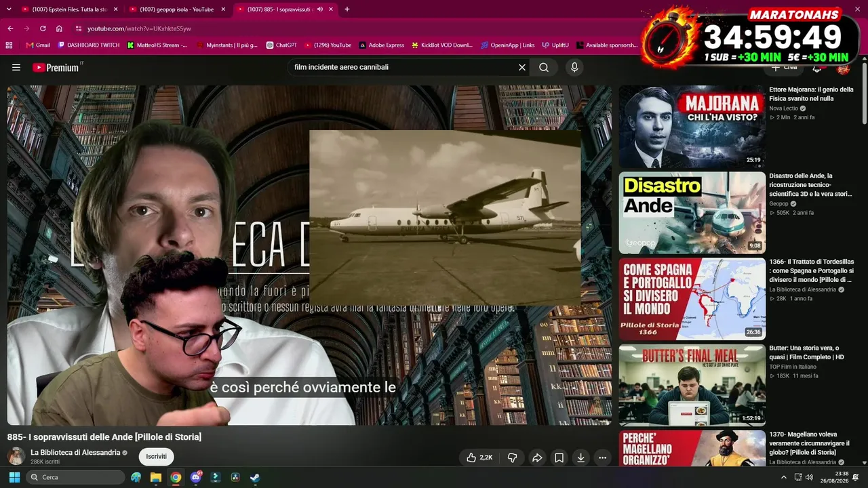Open Discord from the taskbar
Viewport: 868px width, 488px height.
click(x=196, y=477)
